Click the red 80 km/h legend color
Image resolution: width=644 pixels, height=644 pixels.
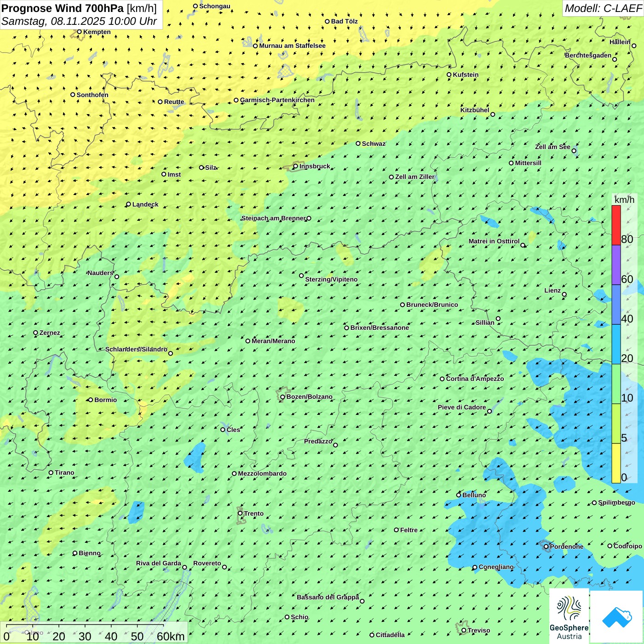(616, 225)
